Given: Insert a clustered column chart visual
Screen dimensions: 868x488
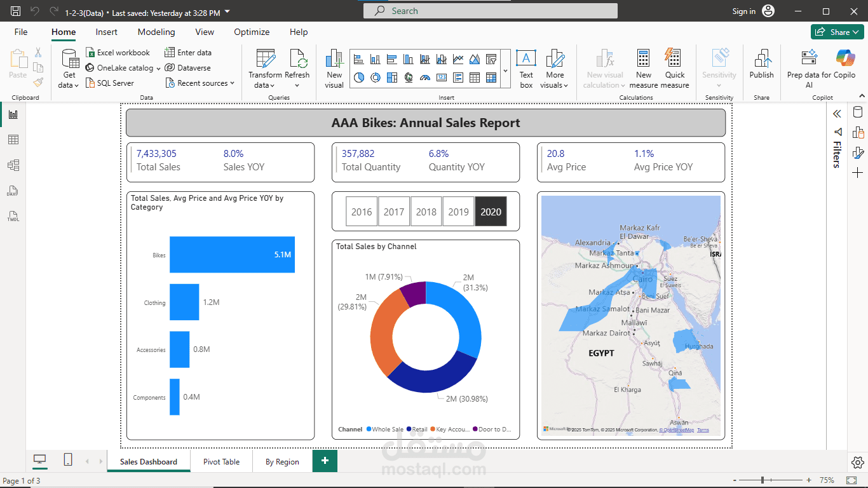Looking at the screenshot, I should (x=408, y=59).
